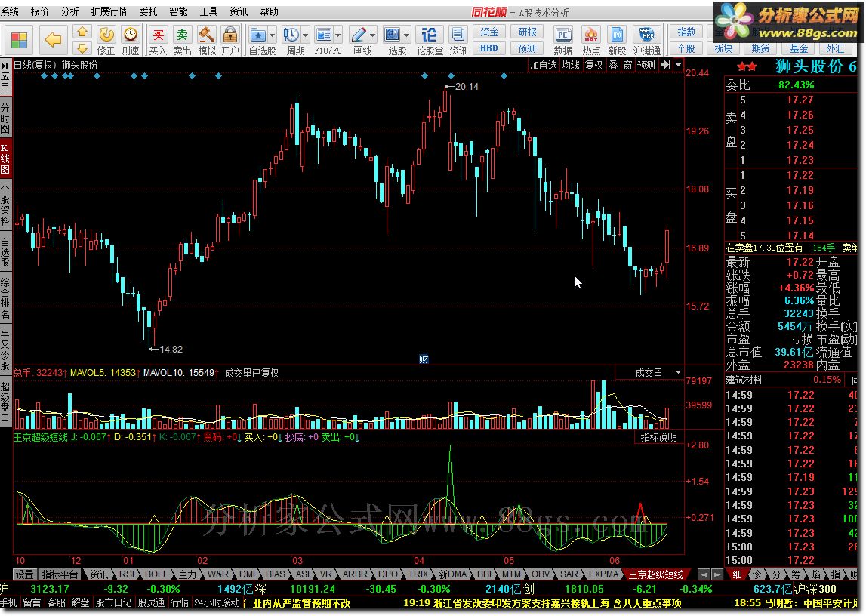
Task: Open the 智能 menu
Action: (178, 11)
